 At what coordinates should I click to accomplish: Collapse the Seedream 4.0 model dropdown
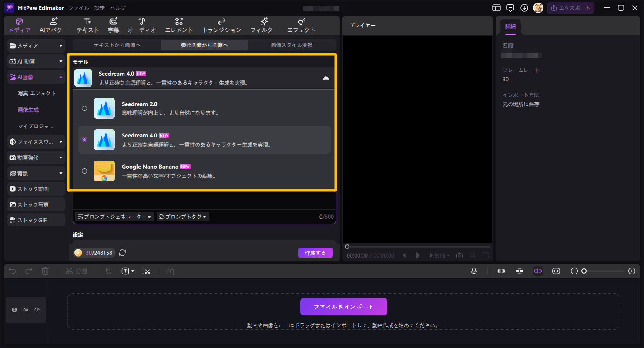point(325,78)
